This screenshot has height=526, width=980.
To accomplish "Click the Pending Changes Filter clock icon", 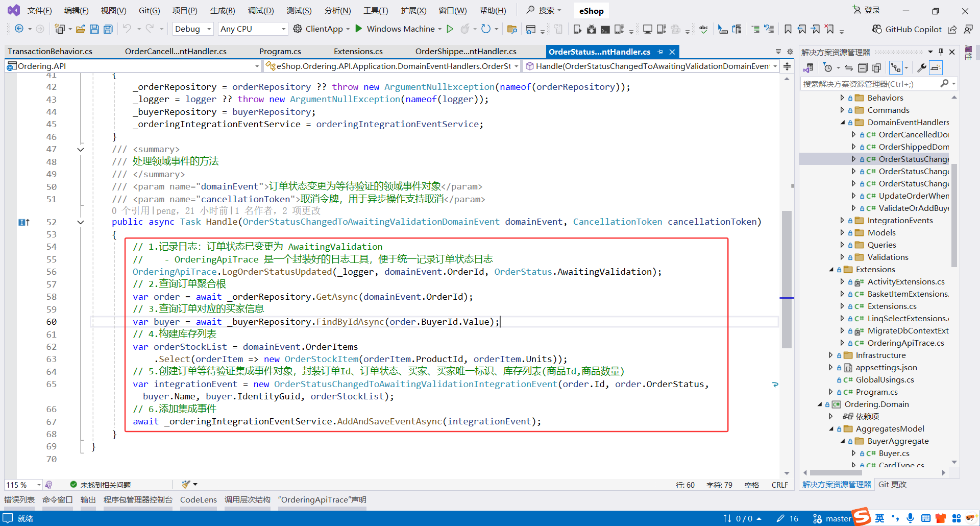I will point(828,68).
